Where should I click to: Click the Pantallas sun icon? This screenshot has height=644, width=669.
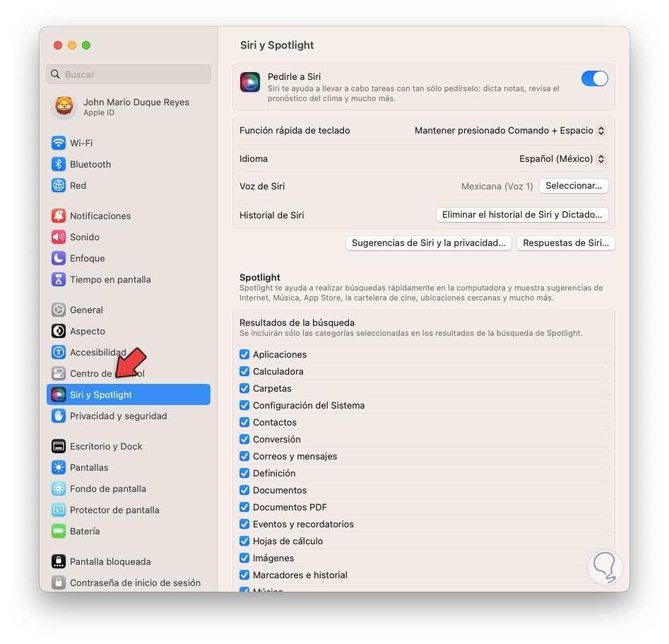59,467
